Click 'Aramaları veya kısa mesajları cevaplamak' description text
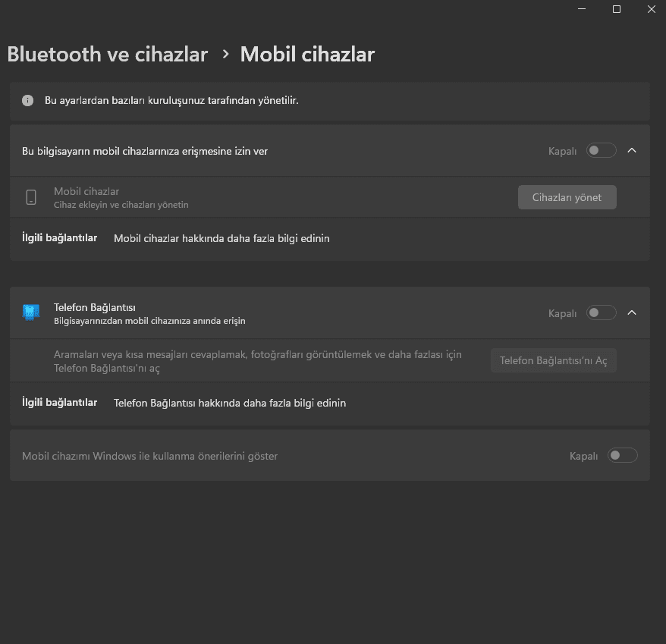Image resolution: width=666 pixels, height=644 pixels. 258,361
